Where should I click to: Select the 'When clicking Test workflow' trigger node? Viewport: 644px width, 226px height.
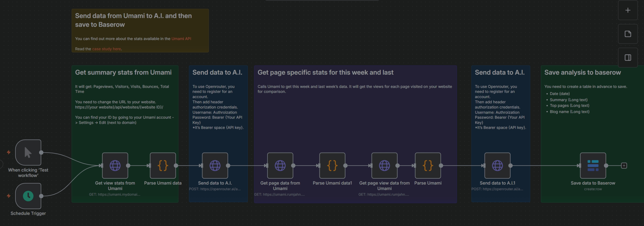(28, 152)
